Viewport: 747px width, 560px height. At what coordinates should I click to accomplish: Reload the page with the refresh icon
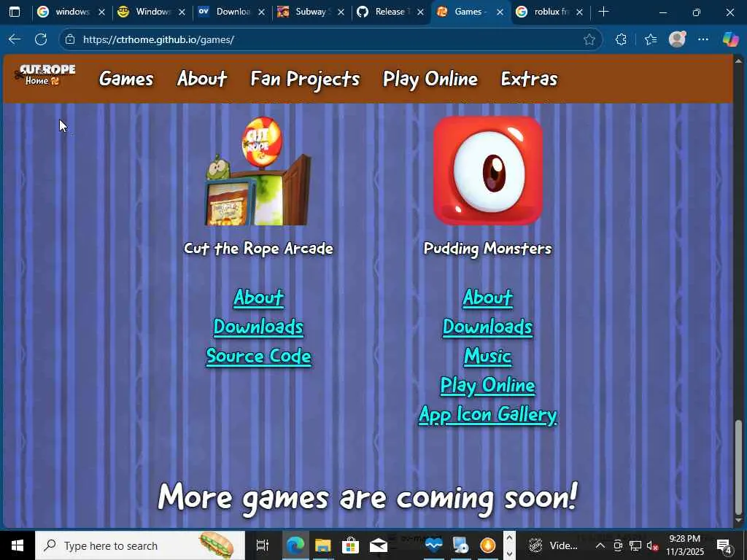pos(41,39)
